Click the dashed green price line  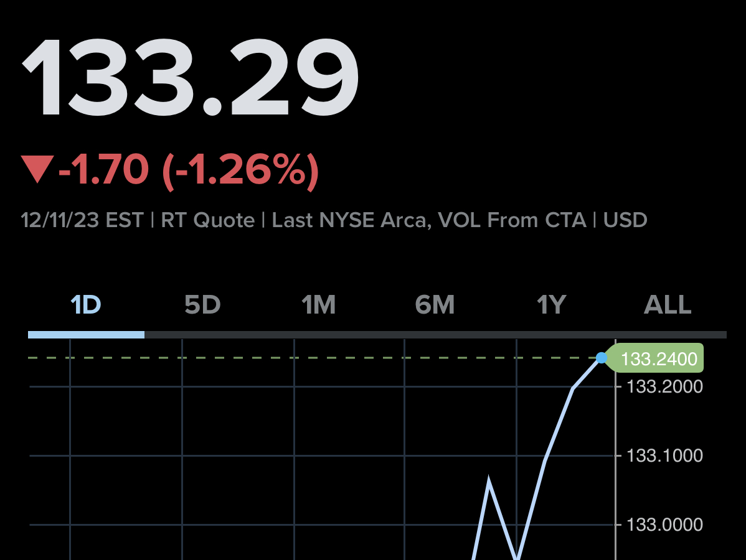pos(311,358)
